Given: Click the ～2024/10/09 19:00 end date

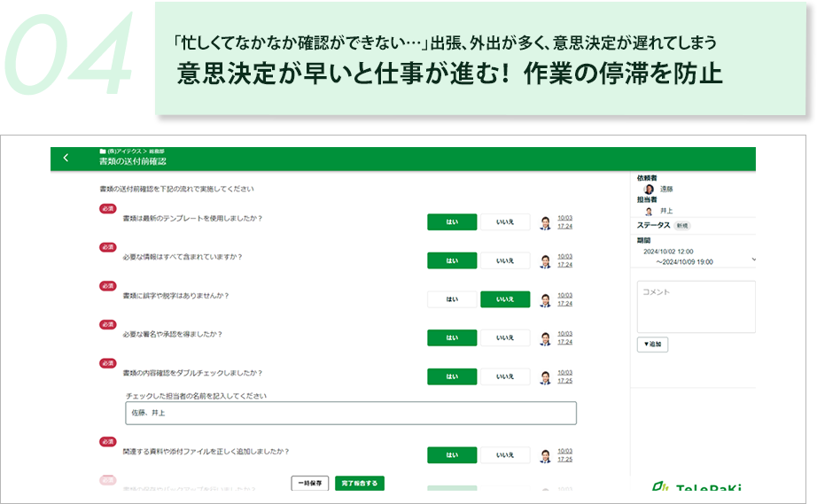Looking at the screenshot, I should point(685,262).
